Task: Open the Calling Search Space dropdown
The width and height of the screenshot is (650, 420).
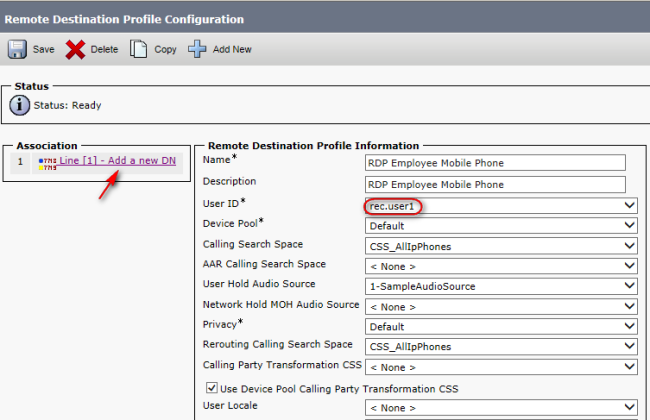Action: (x=500, y=246)
